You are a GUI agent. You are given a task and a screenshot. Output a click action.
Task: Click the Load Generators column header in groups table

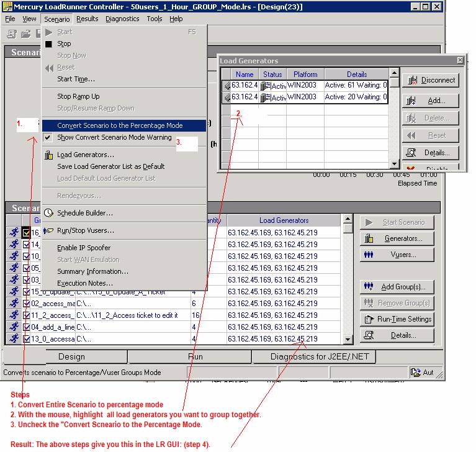coord(284,220)
